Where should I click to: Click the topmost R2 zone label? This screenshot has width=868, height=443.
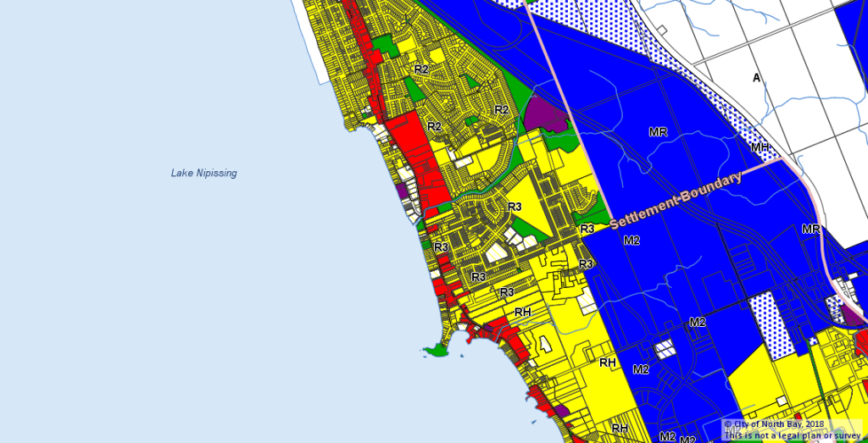(420, 69)
